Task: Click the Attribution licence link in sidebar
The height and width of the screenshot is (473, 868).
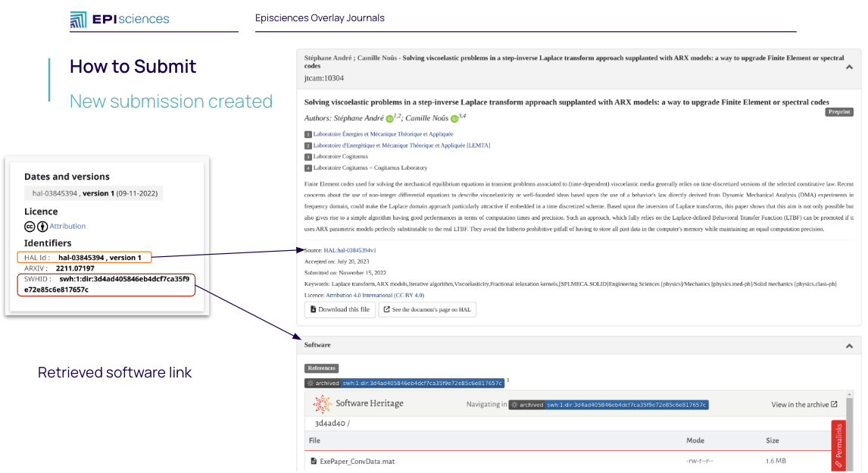Action: [x=67, y=226]
